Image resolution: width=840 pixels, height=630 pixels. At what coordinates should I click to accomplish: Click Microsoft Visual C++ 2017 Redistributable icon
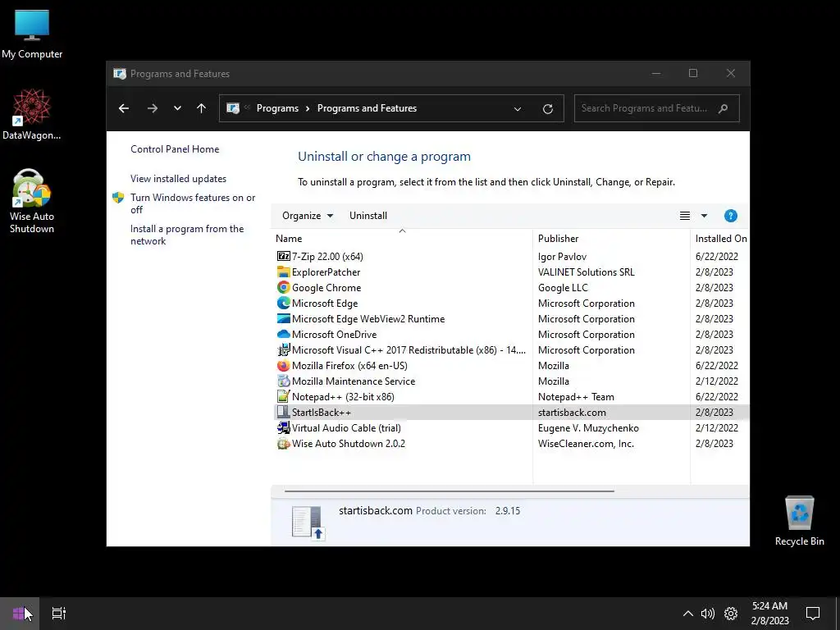[x=283, y=349]
